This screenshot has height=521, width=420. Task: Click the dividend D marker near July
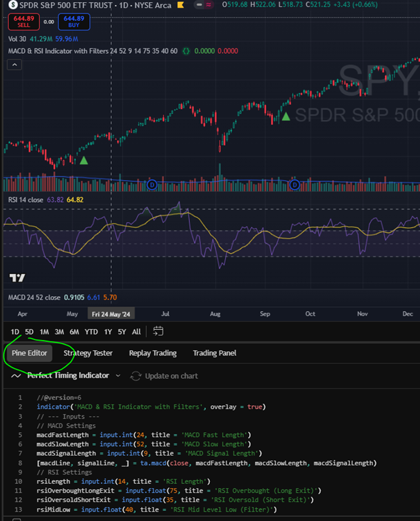click(x=152, y=184)
